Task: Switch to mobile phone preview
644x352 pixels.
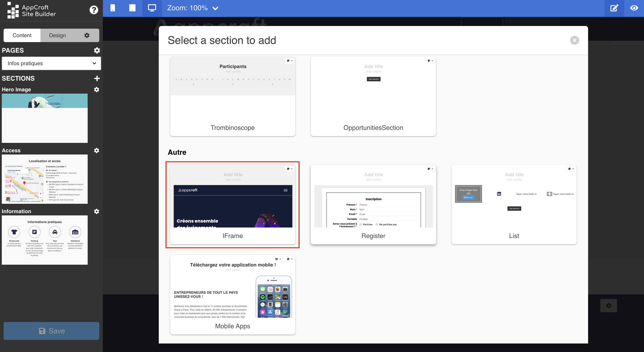Action: 113,8
